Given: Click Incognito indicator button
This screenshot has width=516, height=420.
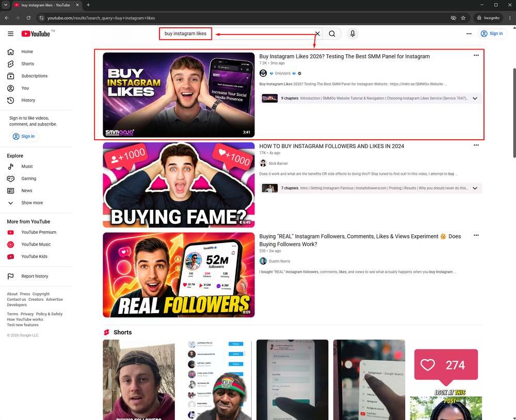Looking at the screenshot, I should click(488, 18).
